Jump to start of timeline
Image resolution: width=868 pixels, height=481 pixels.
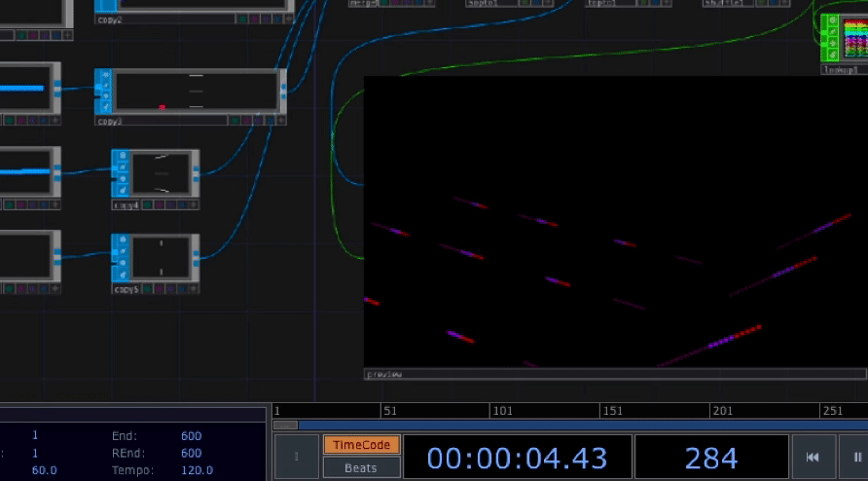pos(813,457)
